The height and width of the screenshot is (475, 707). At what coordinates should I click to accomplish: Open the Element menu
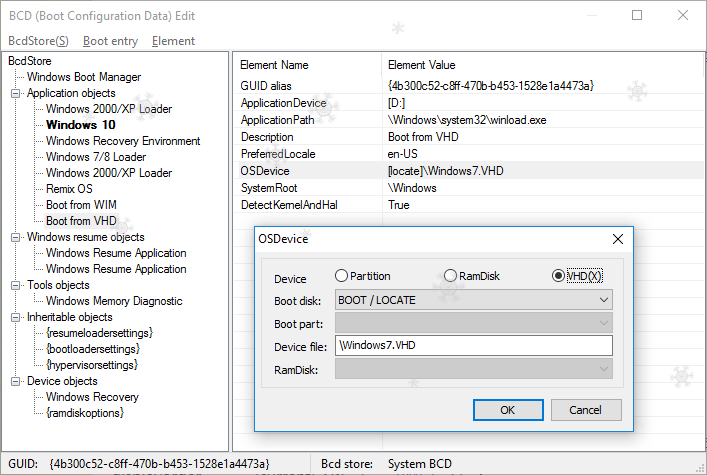(x=173, y=41)
